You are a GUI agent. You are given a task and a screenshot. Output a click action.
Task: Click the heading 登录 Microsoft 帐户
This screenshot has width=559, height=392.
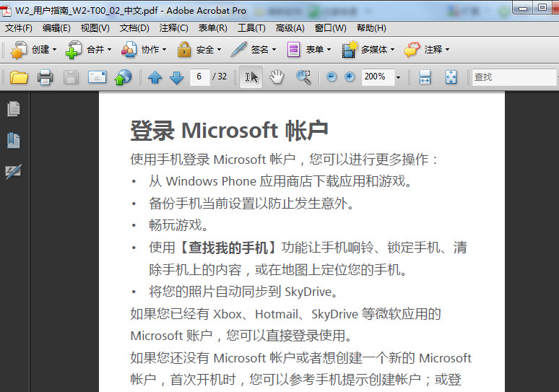pyautogui.click(x=229, y=131)
